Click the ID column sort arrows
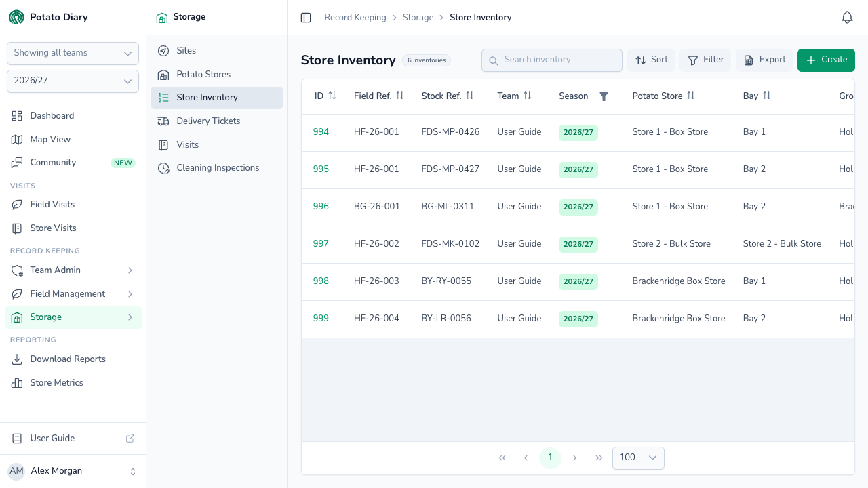 point(332,96)
